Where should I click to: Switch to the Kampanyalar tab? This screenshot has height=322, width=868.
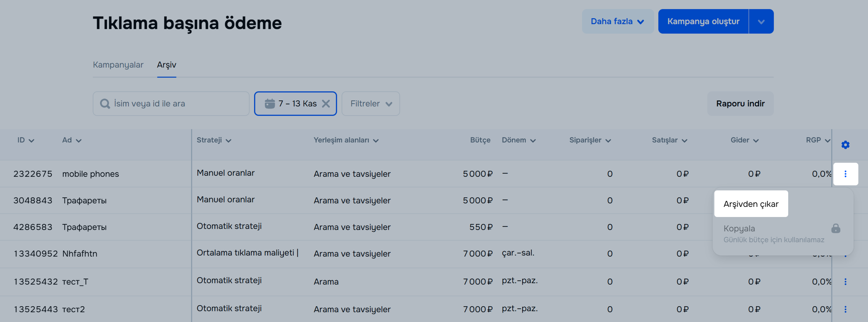[x=118, y=65]
